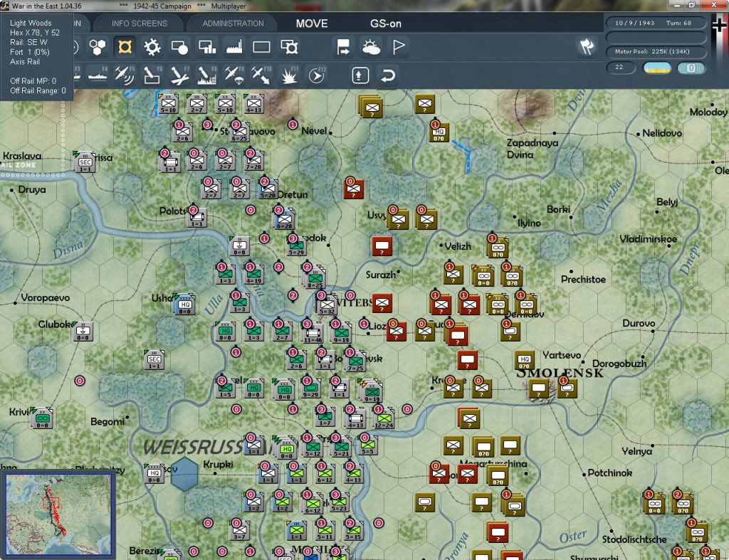Viewport: 729px width, 560px height.
Task: Open the ADMINISTRATION tab
Action: (x=233, y=23)
